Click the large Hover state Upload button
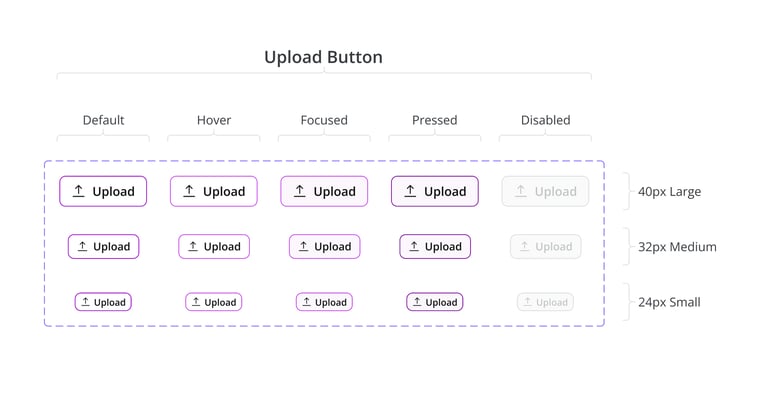 (x=214, y=191)
